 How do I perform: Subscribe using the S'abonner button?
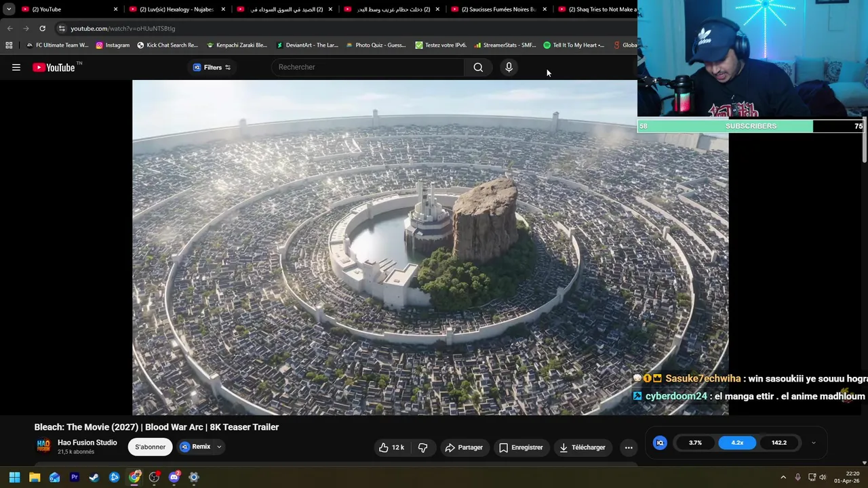coord(150,447)
